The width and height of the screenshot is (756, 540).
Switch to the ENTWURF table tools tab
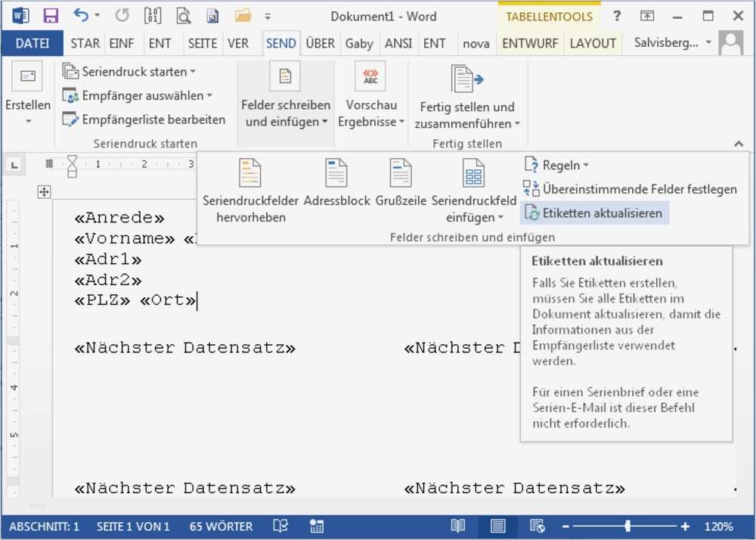coord(530,43)
